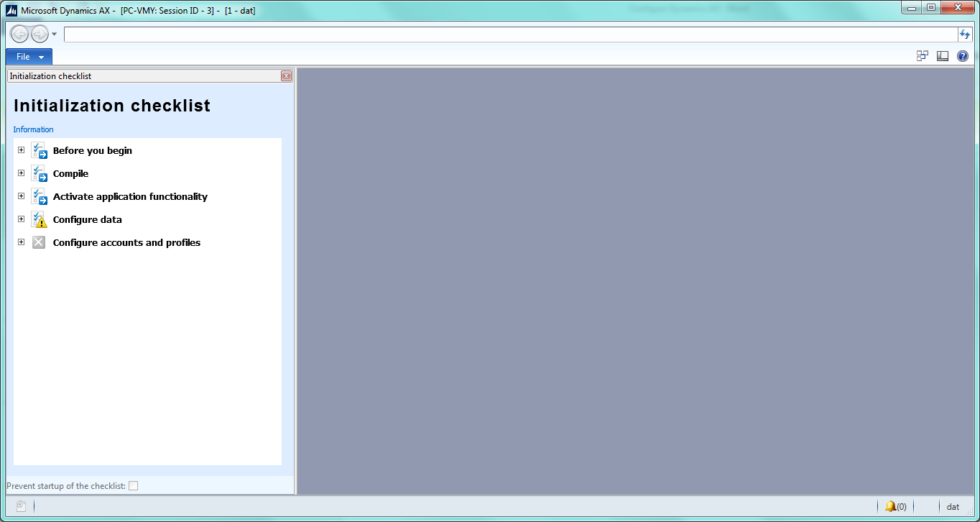Minimize the Dynamics AX window
The width and height of the screenshot is (980, 522).
click(x=912, y=7)
